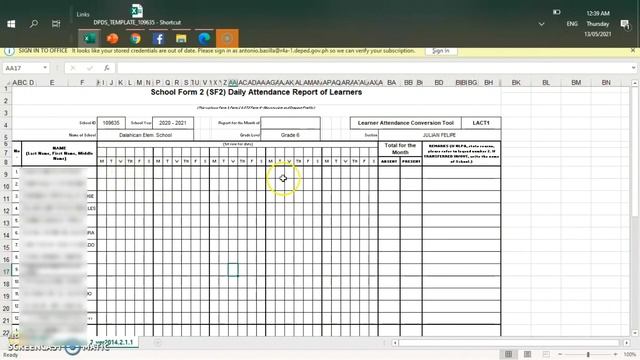Click the horizontal scrollbar right arrow
Image resolution: width=640 pixels, height=360 pixels.
point(627,343)
